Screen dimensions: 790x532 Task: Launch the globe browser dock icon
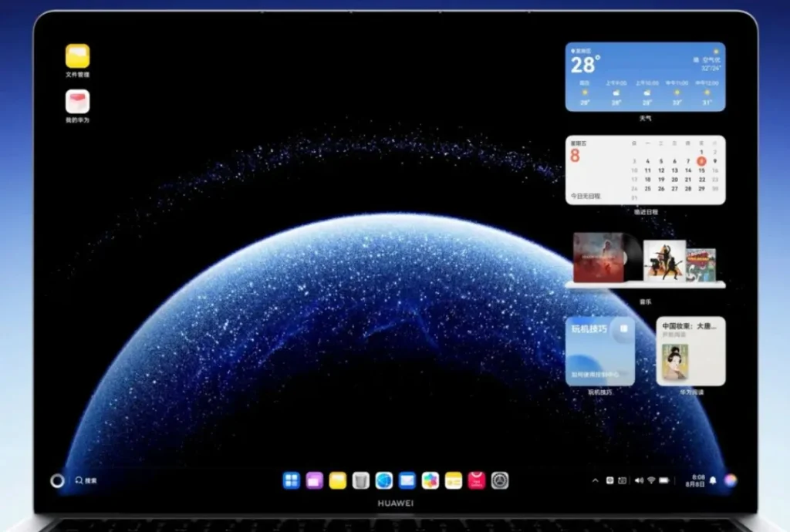click(384, 480)
